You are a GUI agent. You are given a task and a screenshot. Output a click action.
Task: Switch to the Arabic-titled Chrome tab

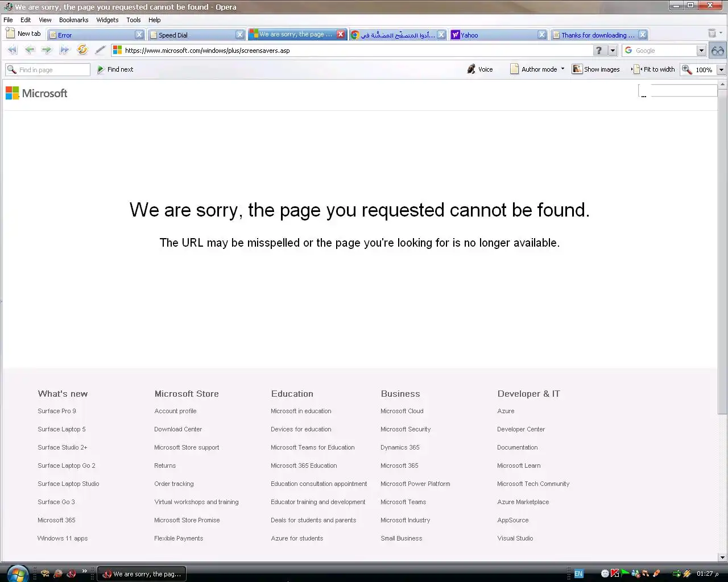(393, 35)
